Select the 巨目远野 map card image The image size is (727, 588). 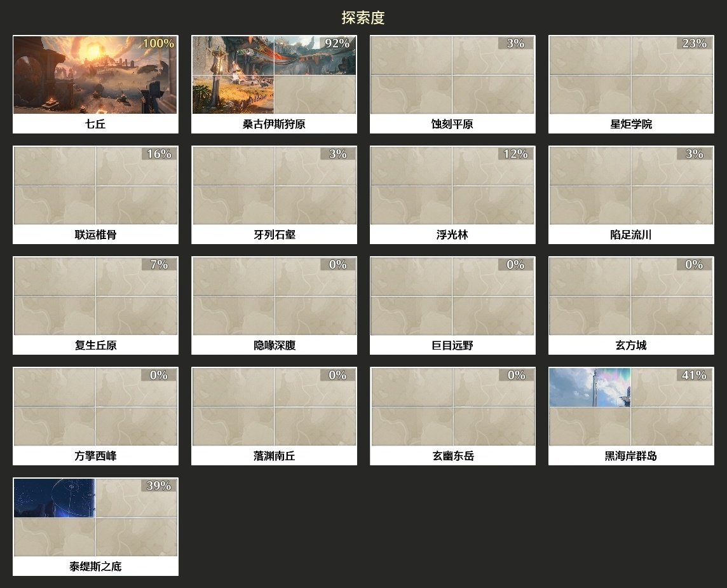452,296
